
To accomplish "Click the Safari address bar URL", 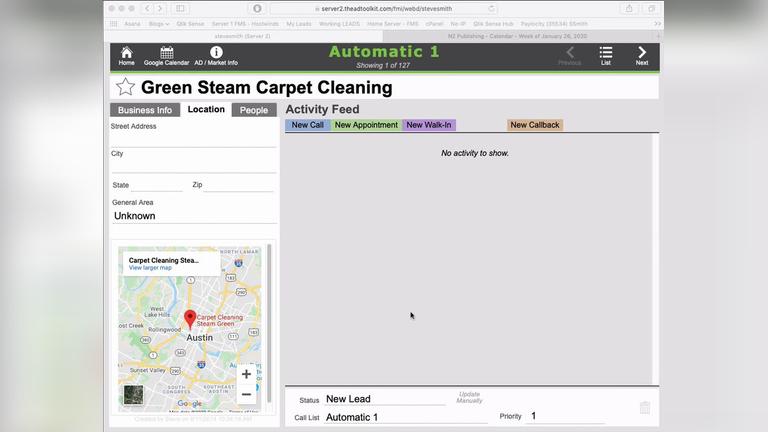I will (x=386, y=8).
